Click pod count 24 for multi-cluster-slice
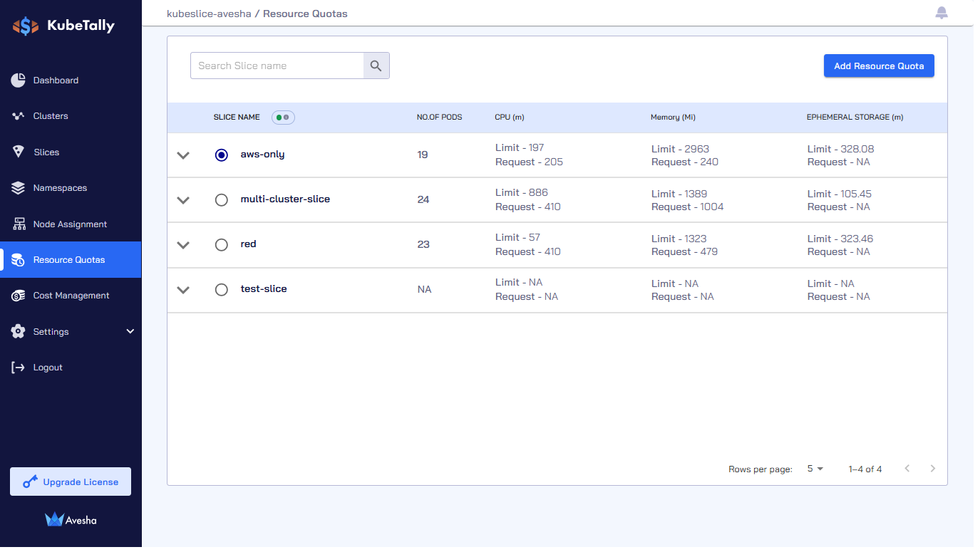Image resolution: width=980 pixels, height=557 pixels. click(423, 199)
